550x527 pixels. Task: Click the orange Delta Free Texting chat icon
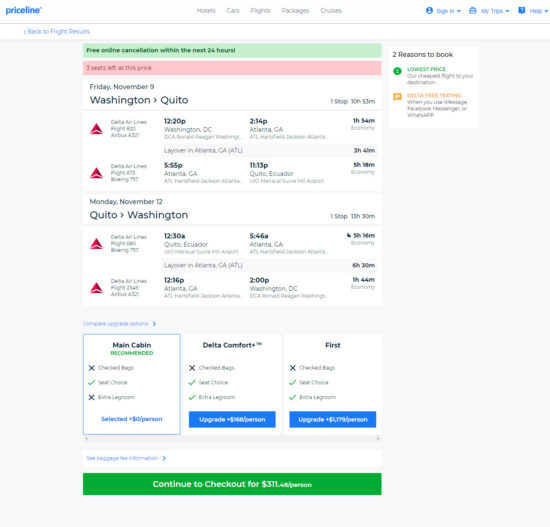click(x=397, y=97)
